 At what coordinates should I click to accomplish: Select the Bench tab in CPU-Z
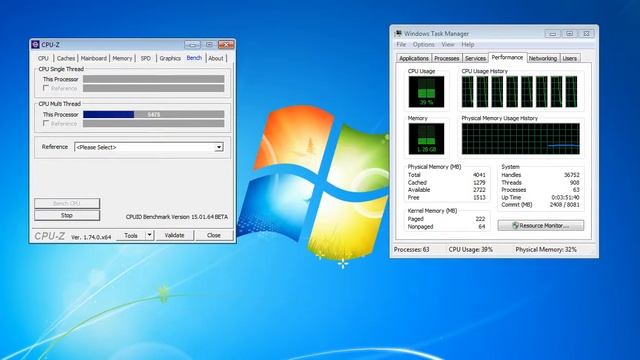tap(194, 58)
